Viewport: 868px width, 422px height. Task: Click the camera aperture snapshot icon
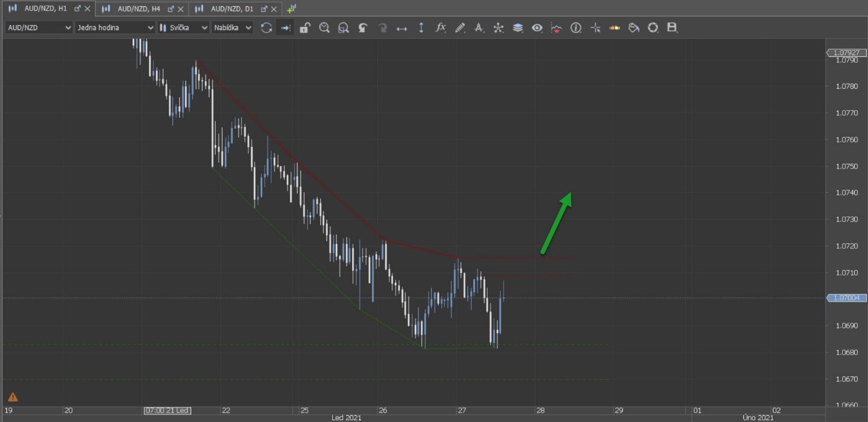[653, 28]
